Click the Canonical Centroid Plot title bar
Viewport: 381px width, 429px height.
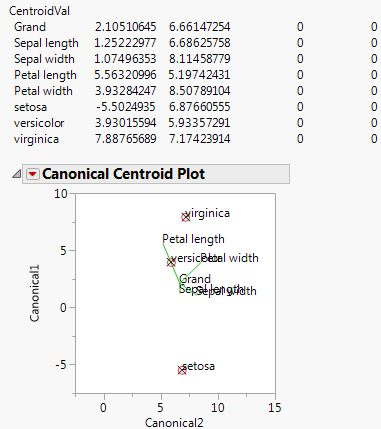(x=156, y=174)
